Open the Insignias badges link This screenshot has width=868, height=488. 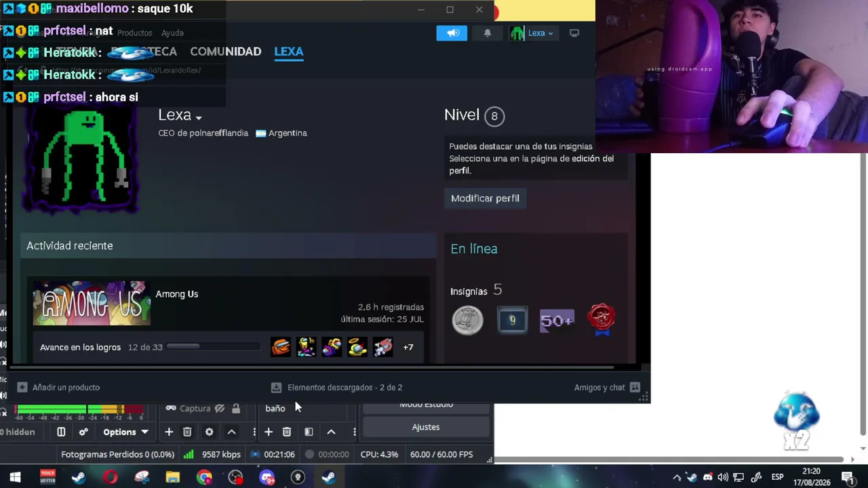pyautogui.click(x=469, y=291)
